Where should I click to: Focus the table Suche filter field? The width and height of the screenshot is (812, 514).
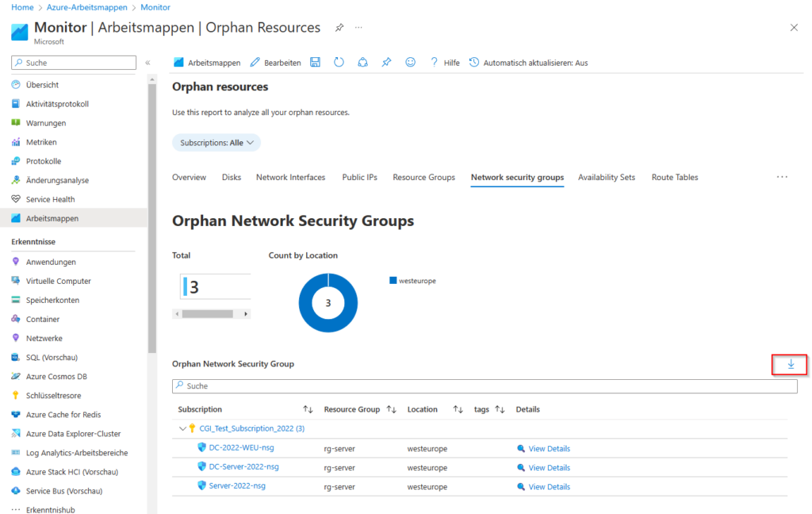(485, 386)
